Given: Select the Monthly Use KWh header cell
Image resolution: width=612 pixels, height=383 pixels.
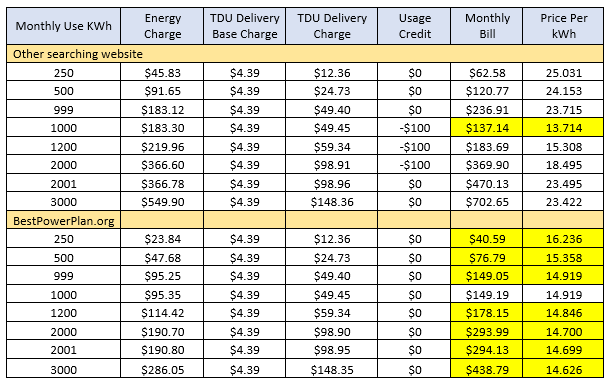Looking at the screenshot, I should click(63, 26).
